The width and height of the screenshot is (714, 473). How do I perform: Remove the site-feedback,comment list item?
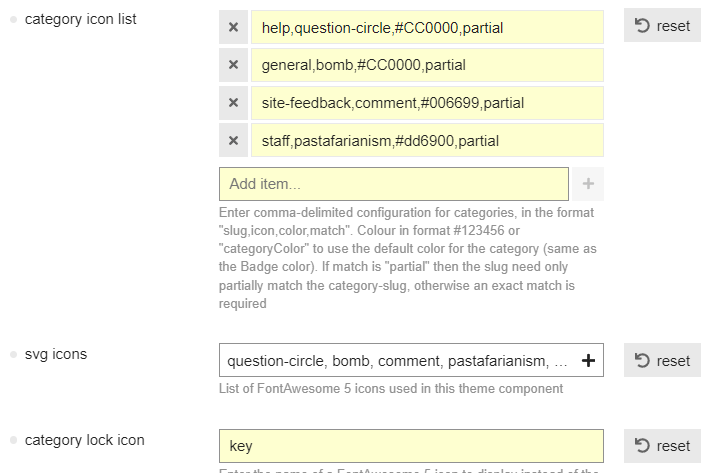233,103
